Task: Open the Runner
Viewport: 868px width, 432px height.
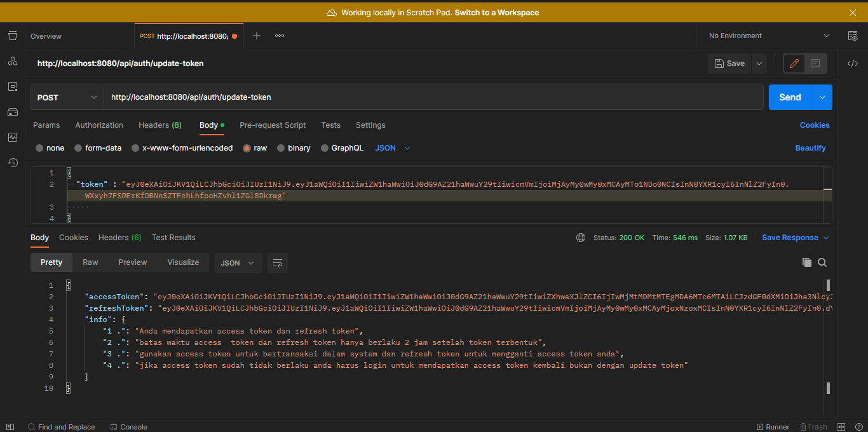Action: tap(773, 427)
